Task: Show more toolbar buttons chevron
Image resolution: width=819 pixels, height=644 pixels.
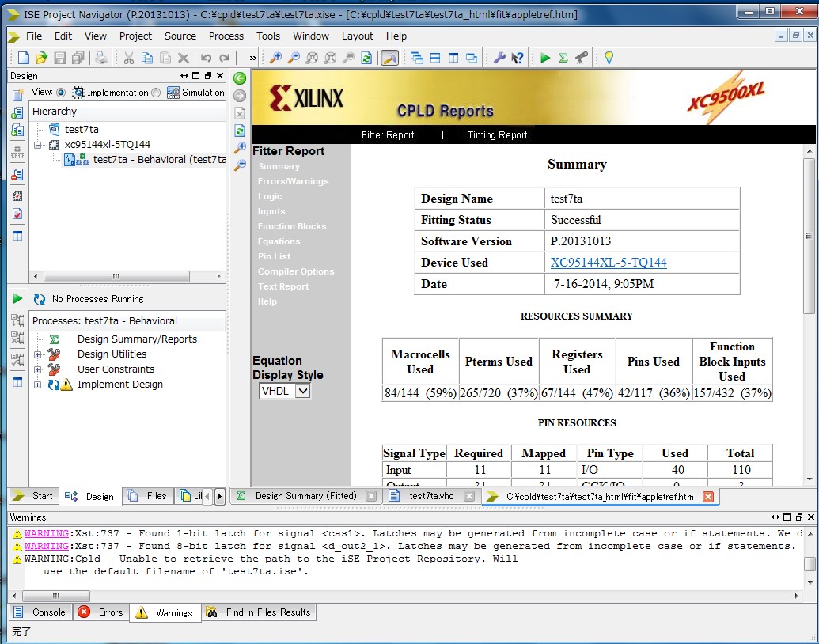Action: coord(252,58)
